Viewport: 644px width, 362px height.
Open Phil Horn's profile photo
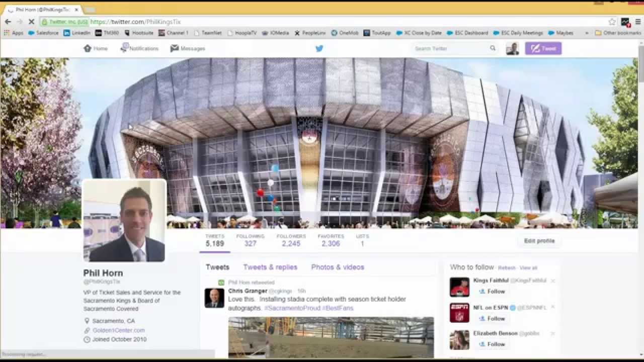124,221
